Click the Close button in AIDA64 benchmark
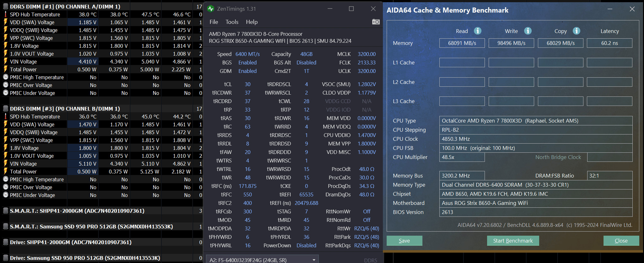The height and width of the screenshot is (263, 644). click(621, 241)
